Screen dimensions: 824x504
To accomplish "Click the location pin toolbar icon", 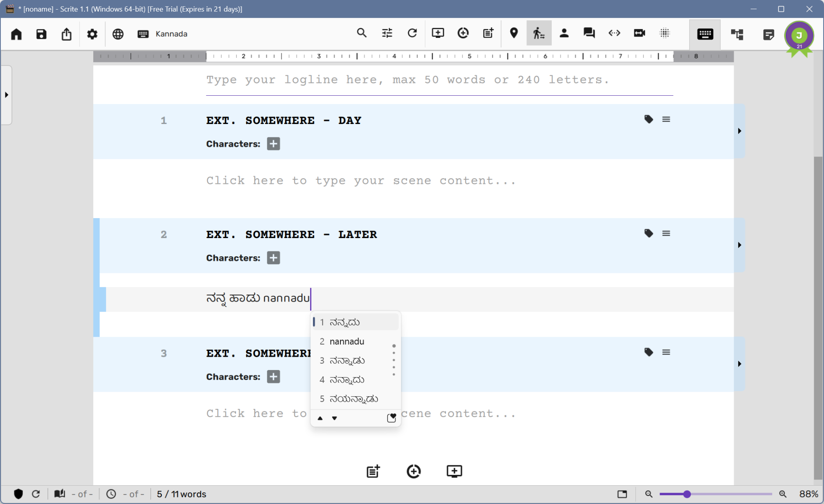I will (514, 33).
